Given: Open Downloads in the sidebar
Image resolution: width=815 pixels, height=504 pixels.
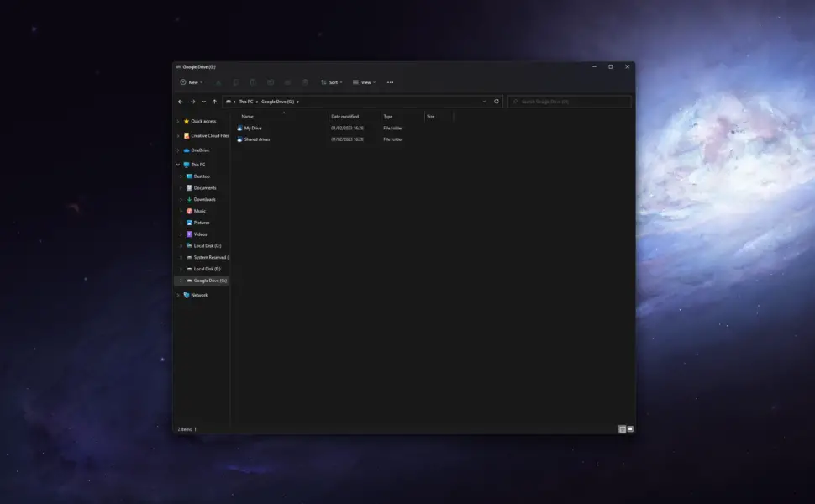Looking at the screenshot, I should (x=204, y=200).
